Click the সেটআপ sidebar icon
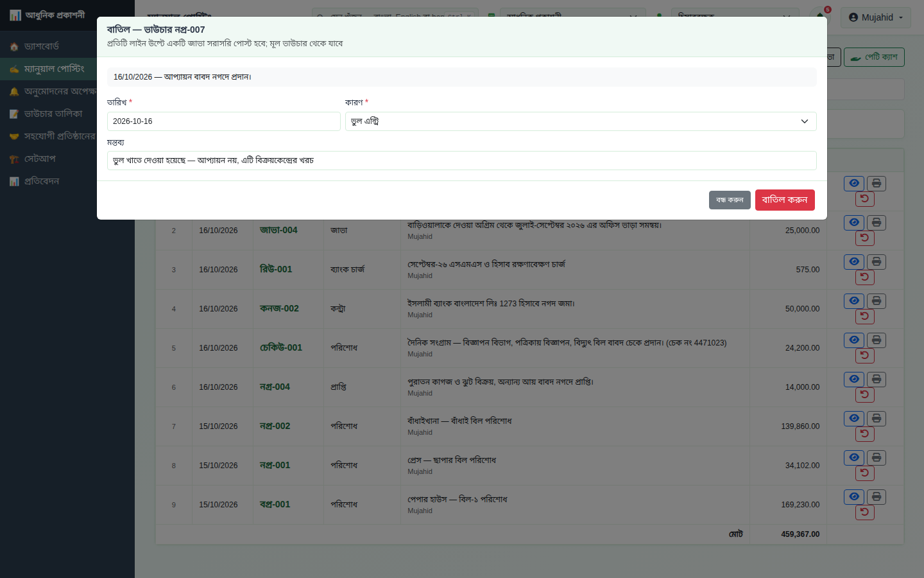 pyautogui.click(x=14, y=159)
